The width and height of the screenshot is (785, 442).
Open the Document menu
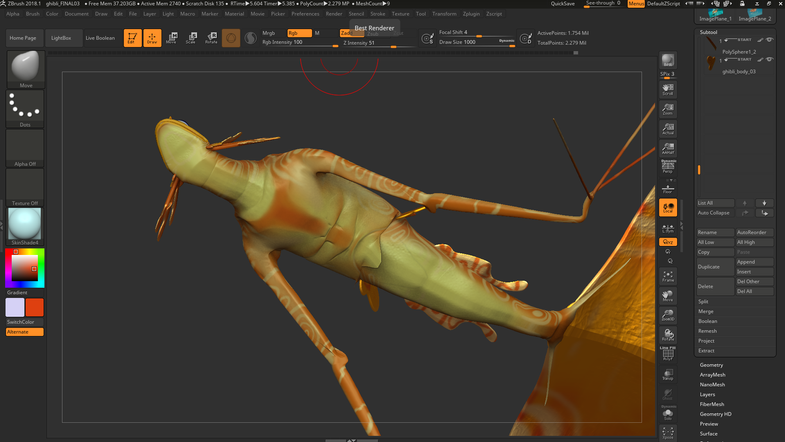pos(76,14)
